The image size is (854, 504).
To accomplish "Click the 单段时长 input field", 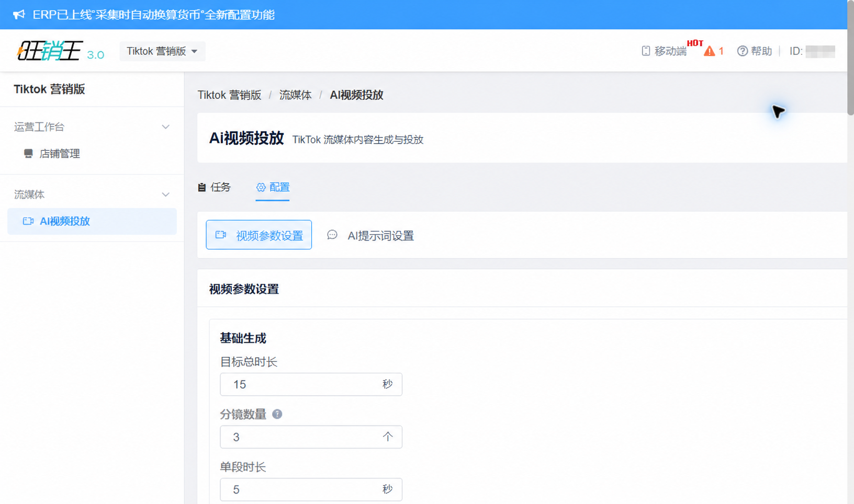I will click(311, 489).
